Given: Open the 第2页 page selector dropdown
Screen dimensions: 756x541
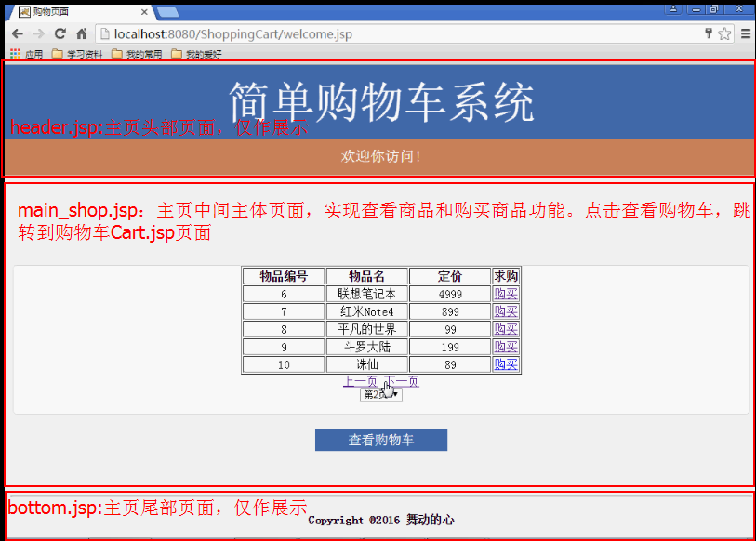Looking at the screenshot, I should (381, 395).
